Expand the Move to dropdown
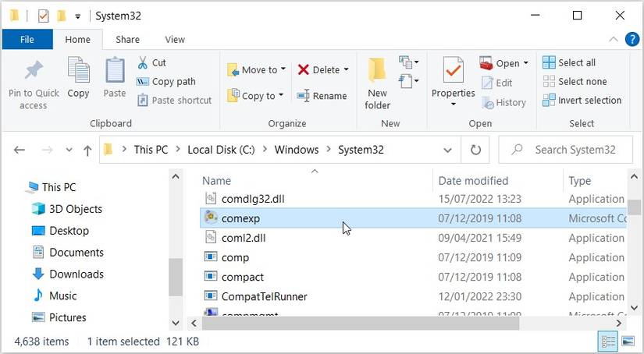Viewport: 644px width, 354px height. 283,69
